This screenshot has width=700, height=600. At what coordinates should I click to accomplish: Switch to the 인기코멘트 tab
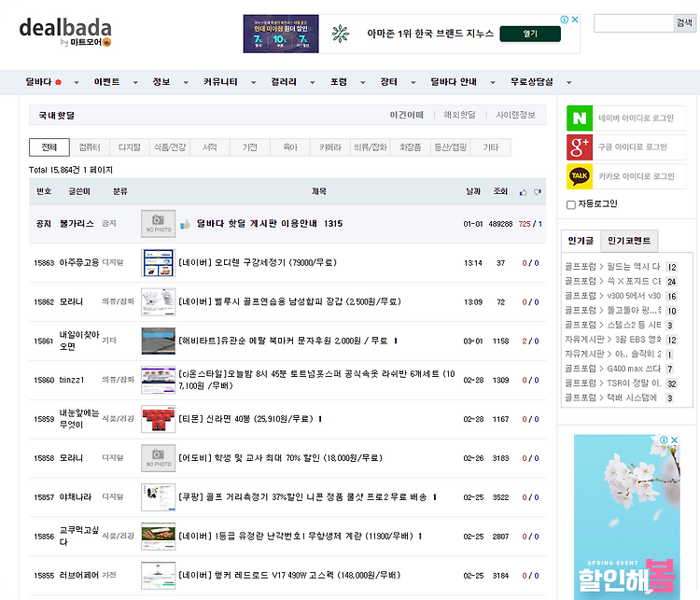click(629, 241)
